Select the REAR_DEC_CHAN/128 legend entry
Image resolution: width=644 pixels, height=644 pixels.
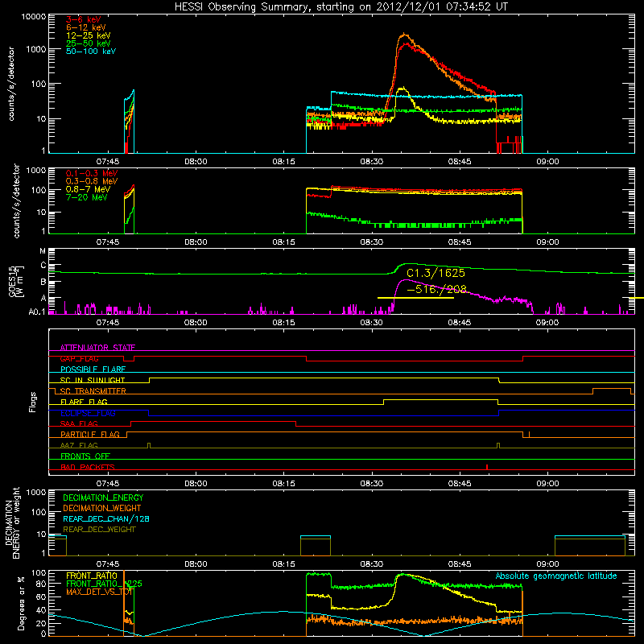(x=106, y=518)
